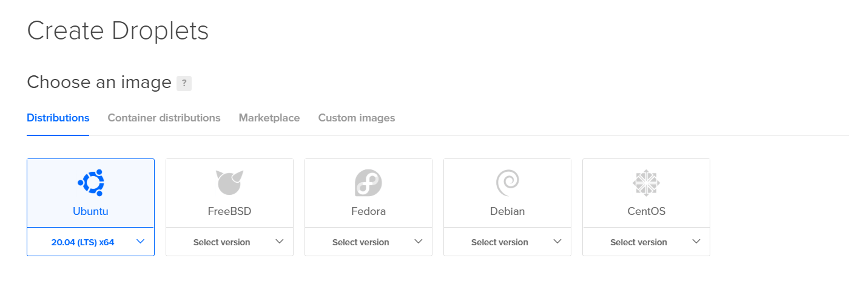Select the Ubuntu label text

pyautogui.click(x=90, y=211)
